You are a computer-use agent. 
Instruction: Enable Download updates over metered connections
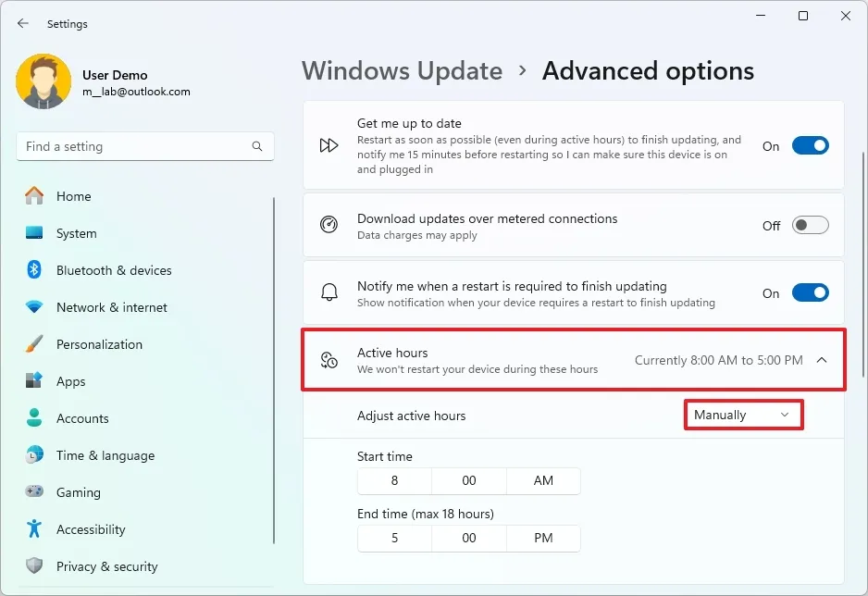(811, 225)
